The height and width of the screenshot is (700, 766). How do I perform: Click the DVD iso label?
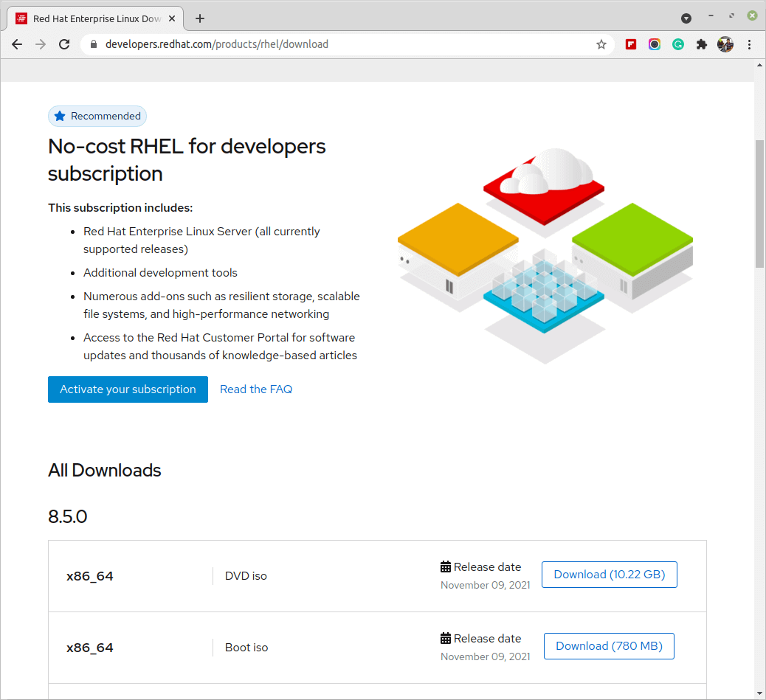tap(246, 576)
